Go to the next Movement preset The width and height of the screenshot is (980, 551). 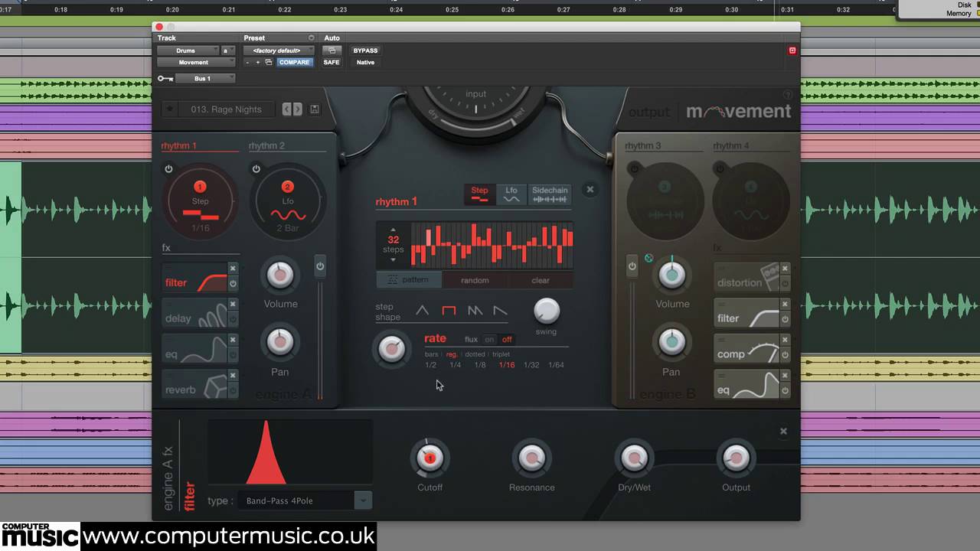(x=297, y=109)
